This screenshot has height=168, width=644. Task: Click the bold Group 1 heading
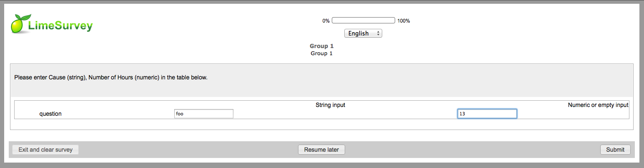pyautogui.click(x=321, y=46)
